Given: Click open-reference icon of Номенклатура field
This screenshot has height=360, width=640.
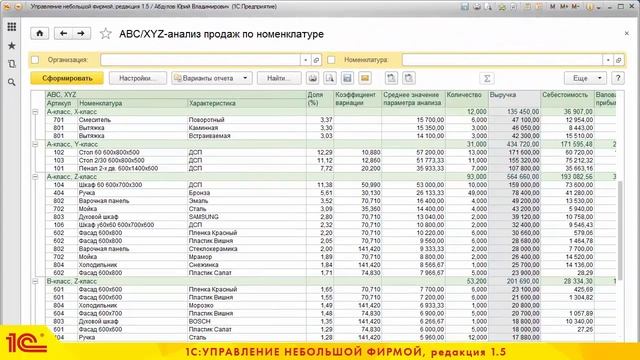Looking at the screenshot, I should 619,60.
